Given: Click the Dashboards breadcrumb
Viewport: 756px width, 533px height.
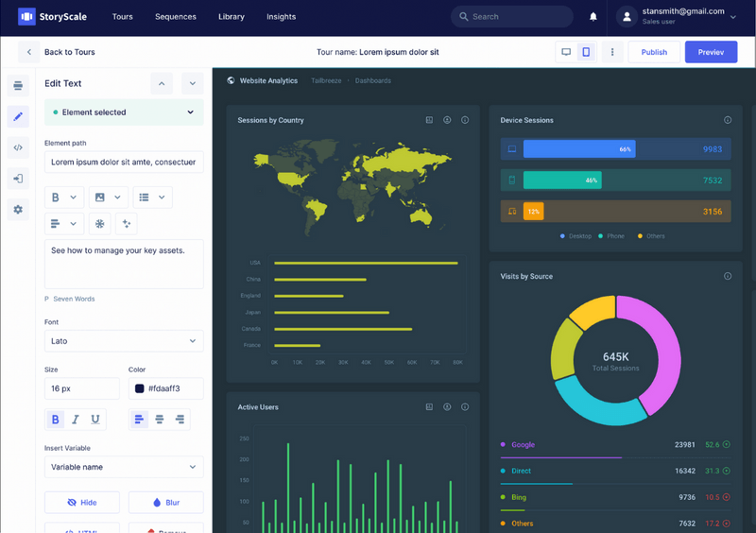Looking at the screenshot, I should [373, 80].
